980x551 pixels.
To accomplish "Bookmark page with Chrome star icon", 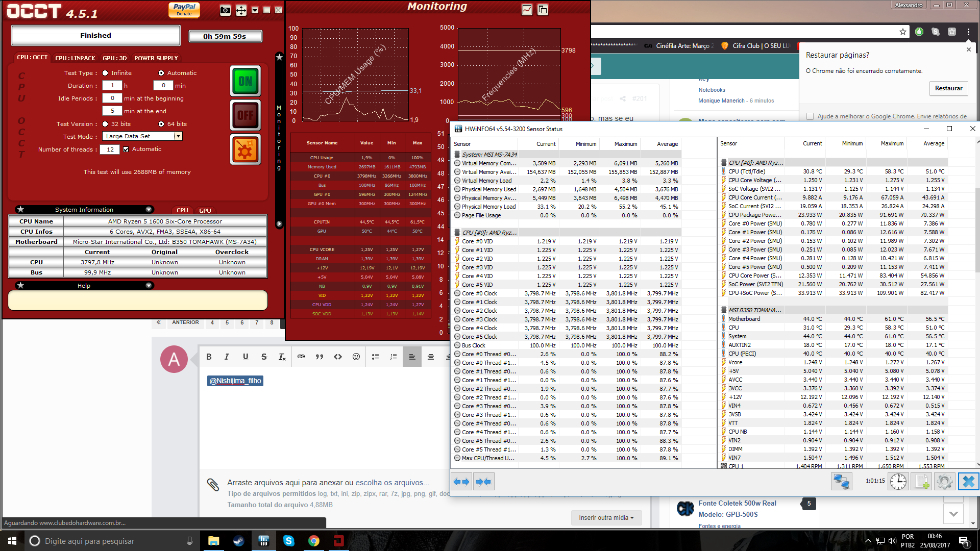I will pos(902,32).
